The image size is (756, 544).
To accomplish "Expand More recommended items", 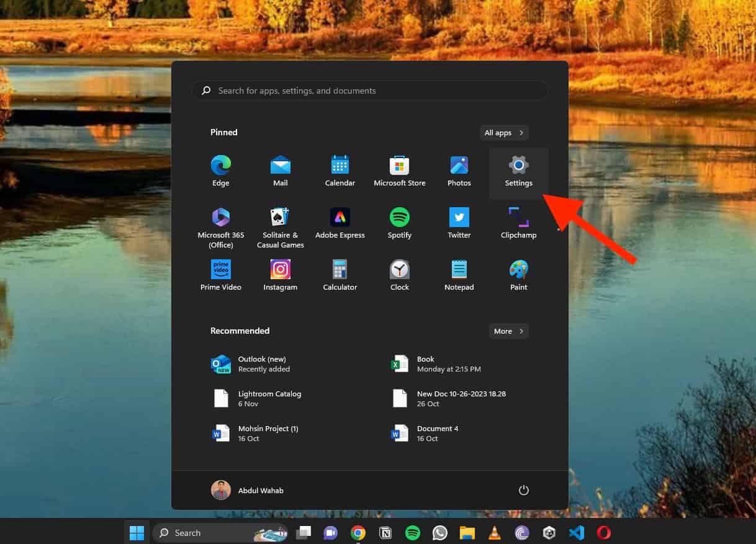I will pos(508,331).
